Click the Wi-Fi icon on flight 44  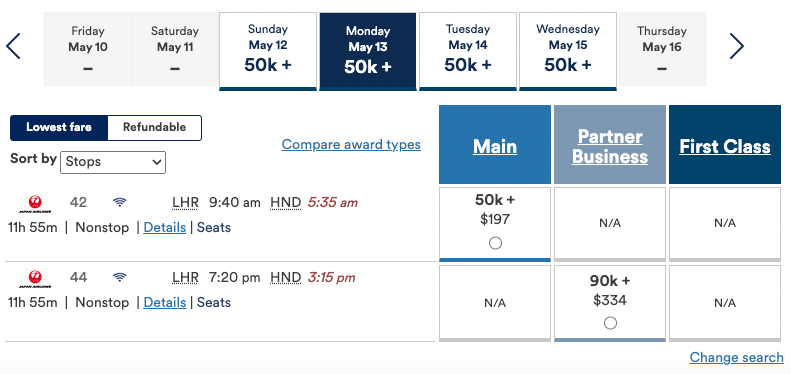coord(120,277)
